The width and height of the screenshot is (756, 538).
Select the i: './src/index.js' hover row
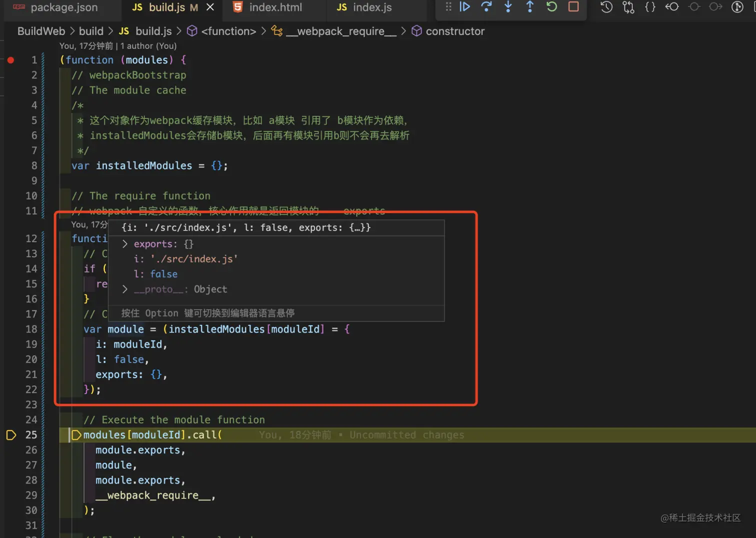click(x=185, y=259)
